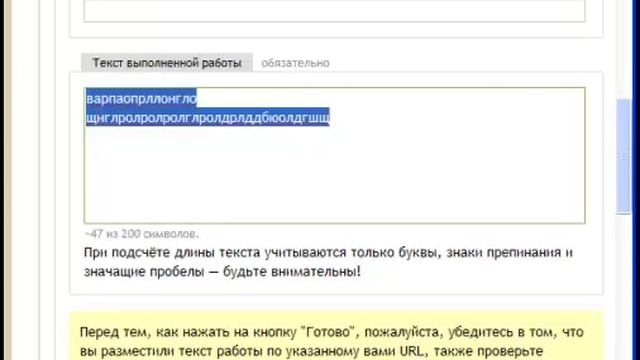Click the highlighted first line 'варпаопрллонгло'
Viewport: 640px width, 360px height.
tap(141, 98)
